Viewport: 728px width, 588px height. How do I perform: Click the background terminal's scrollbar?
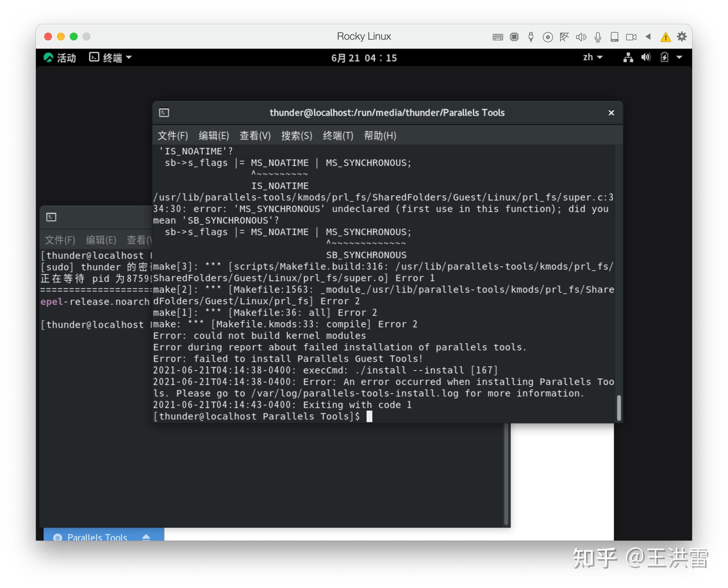[x=506, y=474]
